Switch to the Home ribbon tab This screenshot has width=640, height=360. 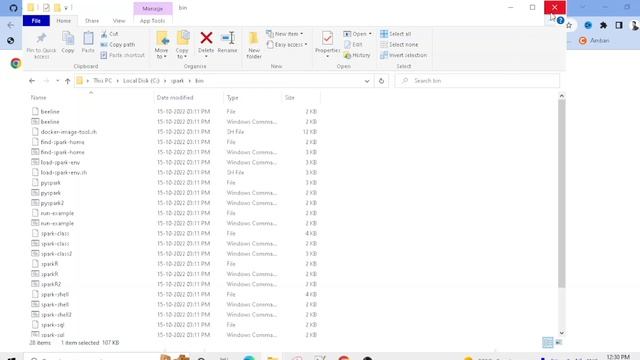pyautogui.click(x=64, y=21)
